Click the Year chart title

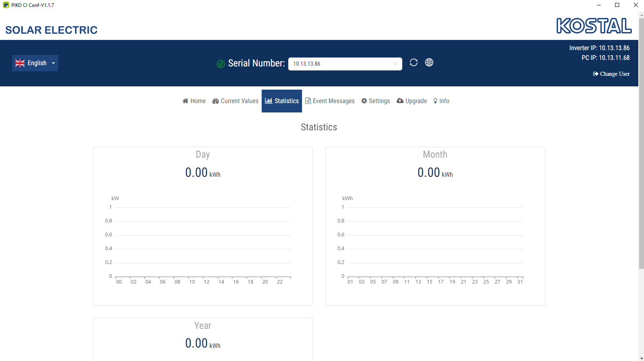tap(203, 326)
